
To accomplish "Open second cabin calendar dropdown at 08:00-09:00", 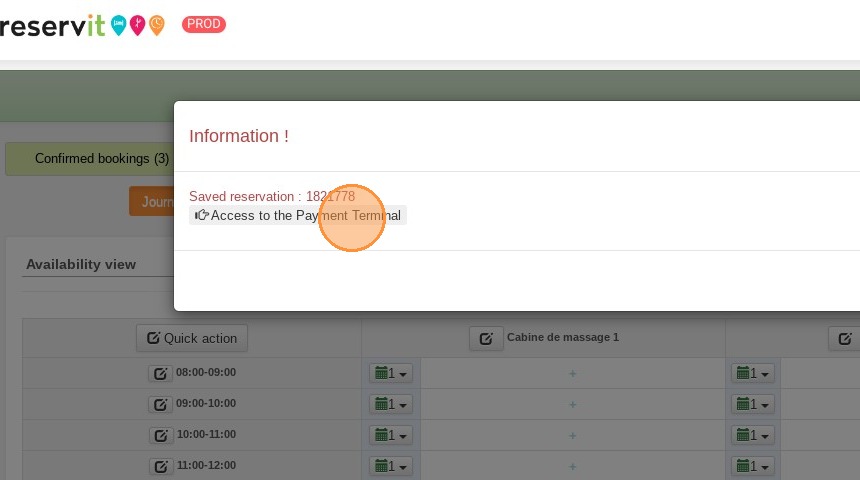I will point(752,374).
